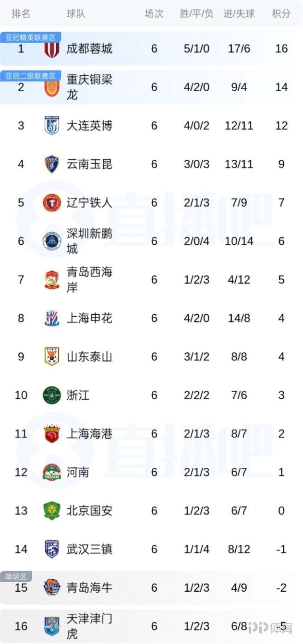Click the 亚冠精英联赛区 label tag
The image size is (303, 644).
pos(30,37)
